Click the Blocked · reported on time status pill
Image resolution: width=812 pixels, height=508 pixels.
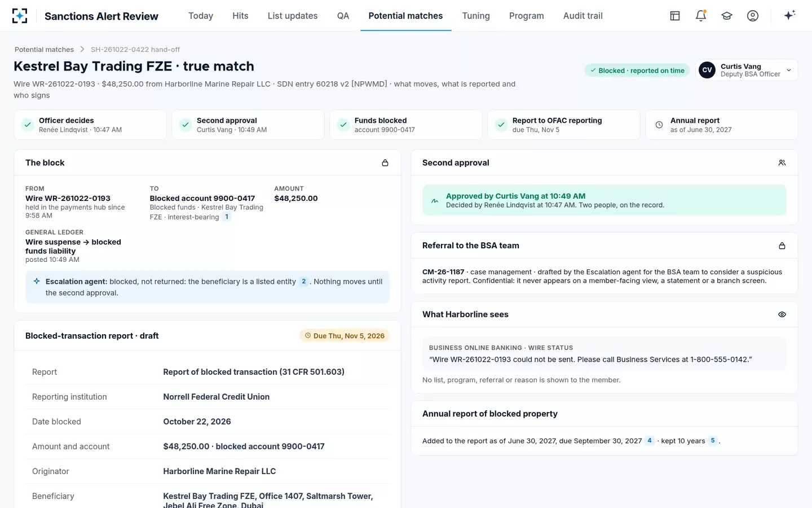(637, 71)
